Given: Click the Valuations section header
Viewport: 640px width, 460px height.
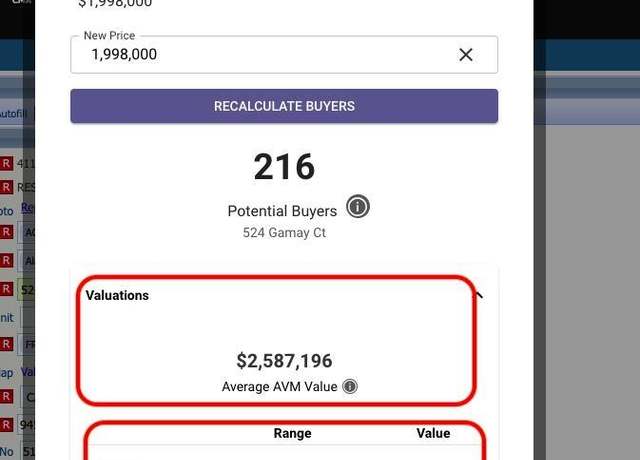Looking at the screenshot, I should click(117, 295).
